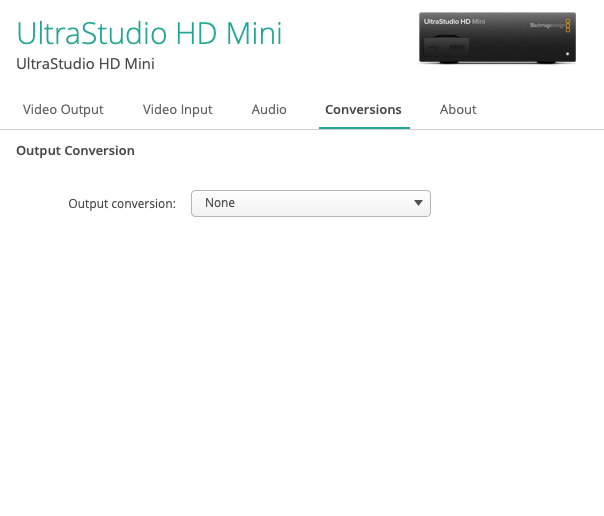Go to the Audio tab
Screen dimensions: 604x516
269,110
